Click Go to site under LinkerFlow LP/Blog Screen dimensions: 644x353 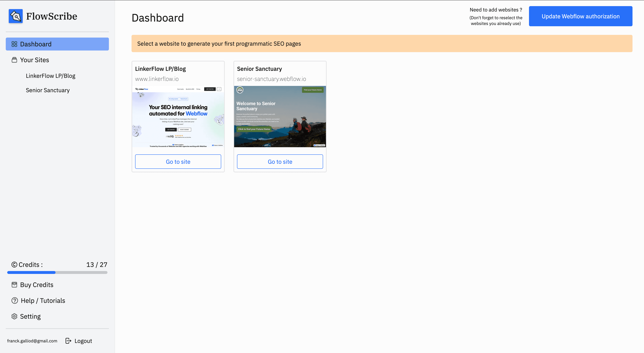pyautogui.click(x=178, y=162)
